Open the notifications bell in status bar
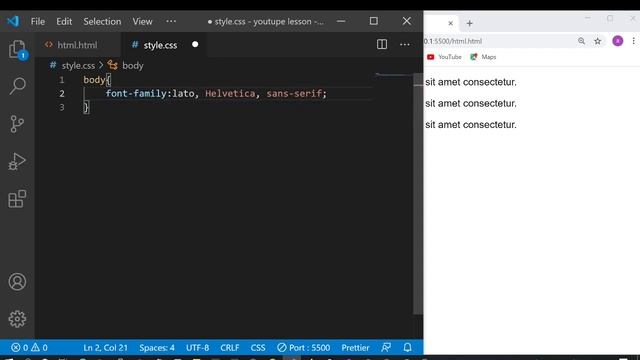Image resolution: width=640 pixels, height=360 pixels. click(x=407, y=347)
